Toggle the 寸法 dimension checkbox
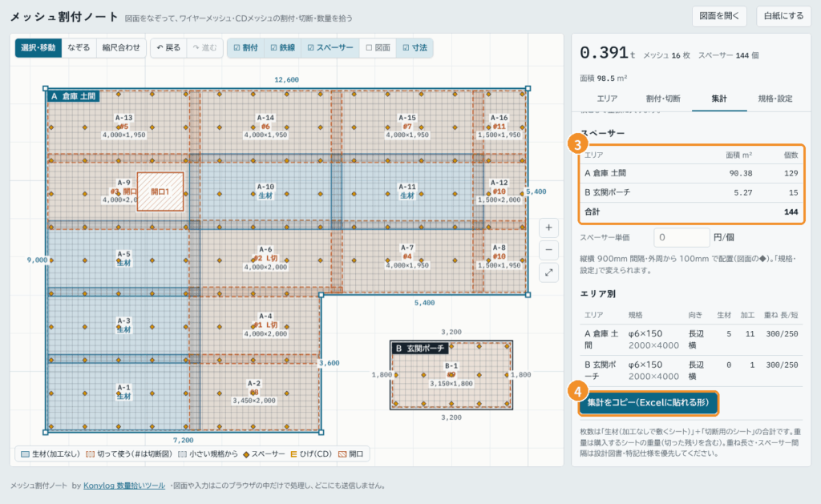 [x=415, y=47]
